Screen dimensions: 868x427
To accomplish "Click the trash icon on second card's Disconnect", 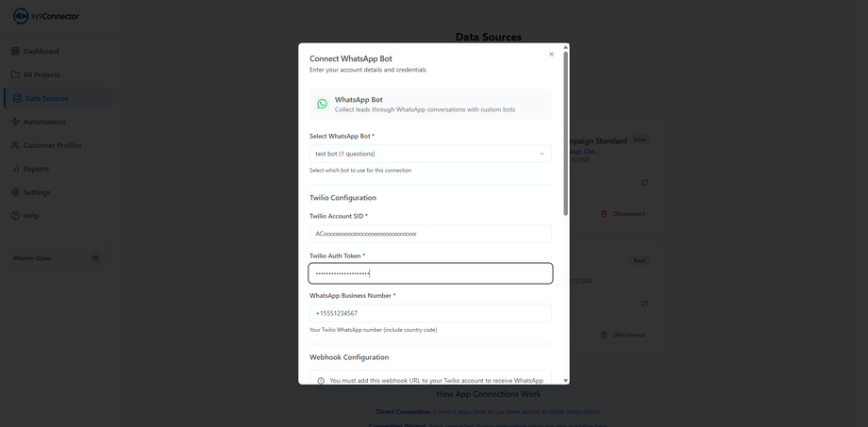I will [x=604, y=336].
